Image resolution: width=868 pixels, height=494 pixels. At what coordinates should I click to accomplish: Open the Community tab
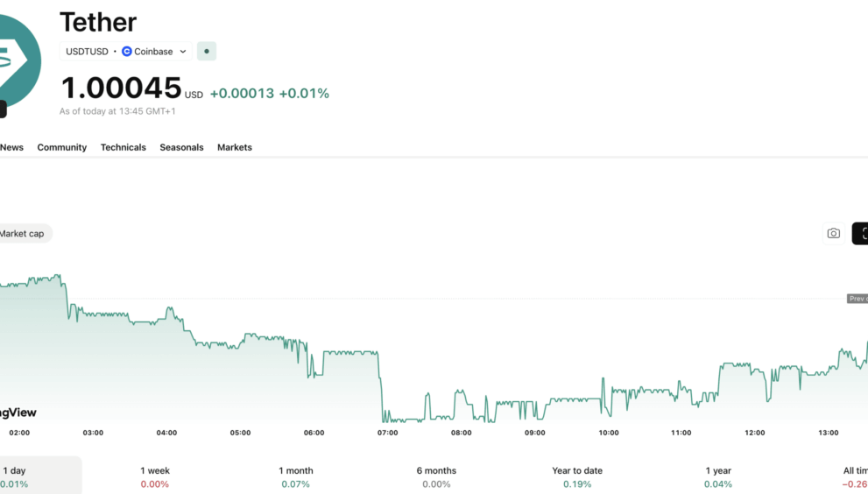click(61, 147)
